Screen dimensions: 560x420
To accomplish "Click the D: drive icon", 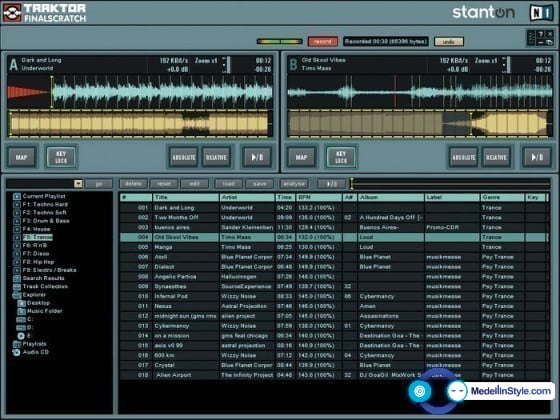I will point(21,328).
